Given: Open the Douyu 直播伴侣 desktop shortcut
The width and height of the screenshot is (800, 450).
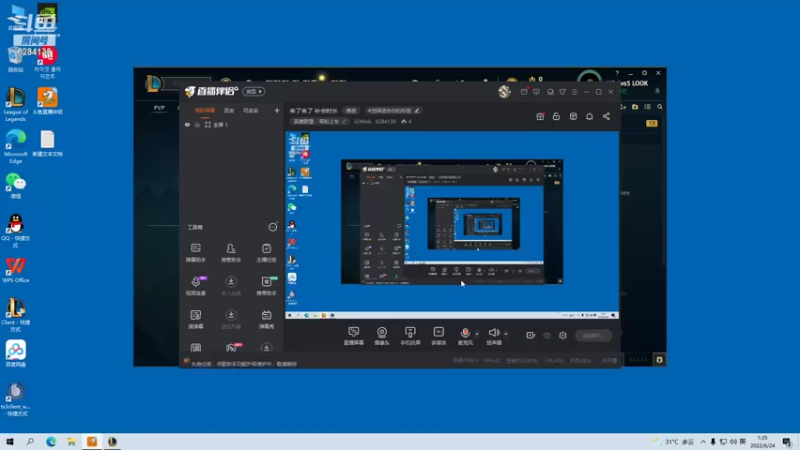Looking at the screenshot, I should [47, 101].
